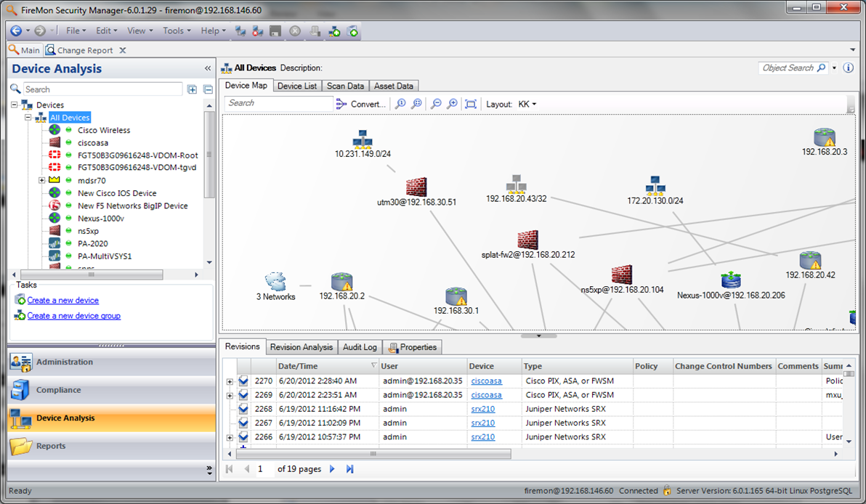Image resolution: width=866 pixels, height=504 pixels.
Task: Click the Convert... button
Action: pos(360,104)
